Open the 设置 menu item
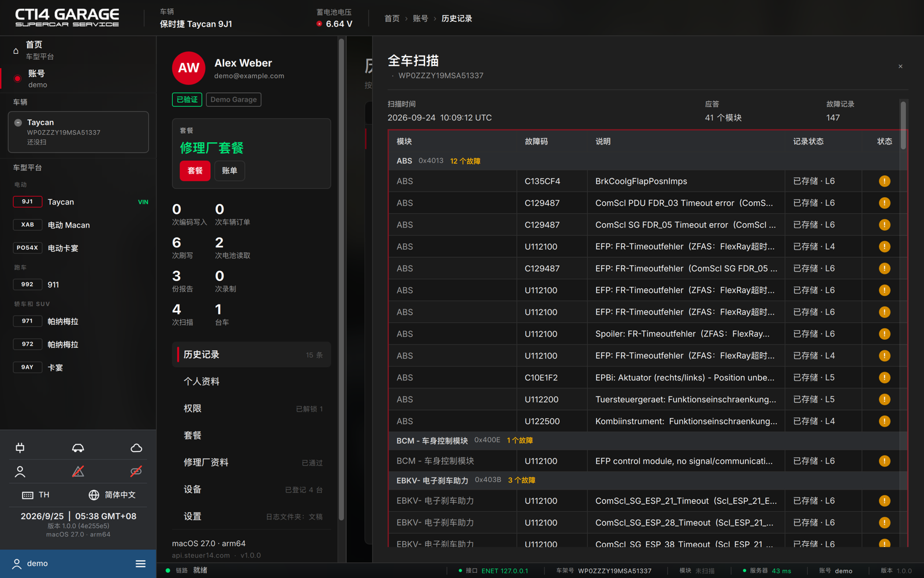Screen dimensions: 924x578 pos(251,516)
